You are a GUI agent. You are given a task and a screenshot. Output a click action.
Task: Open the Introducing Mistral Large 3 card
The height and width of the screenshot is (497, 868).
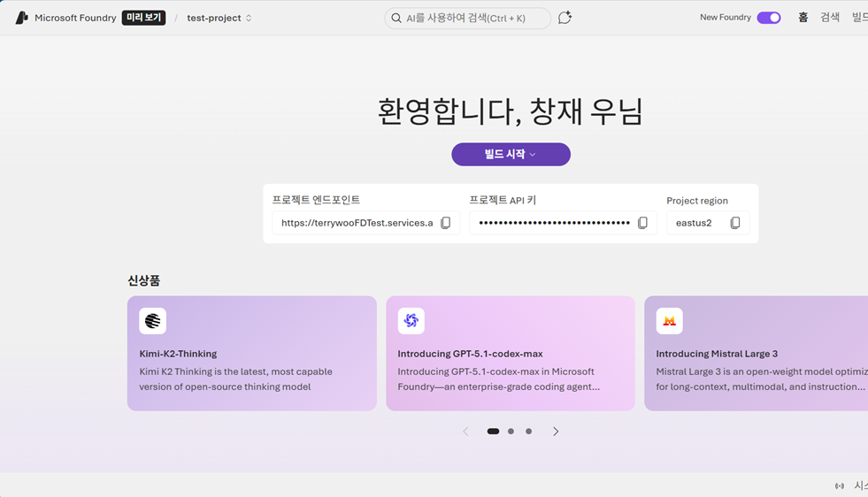pyautogui.click(x=757, y=353)
